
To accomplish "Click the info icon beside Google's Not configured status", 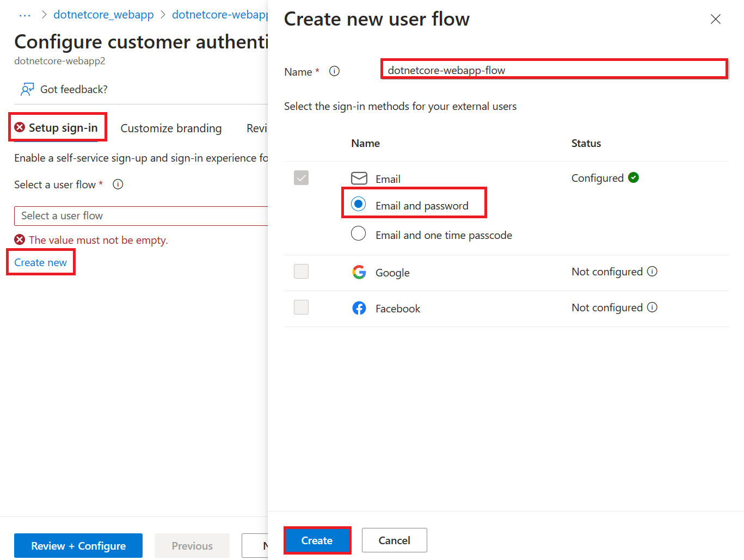I will pos(652,270).
